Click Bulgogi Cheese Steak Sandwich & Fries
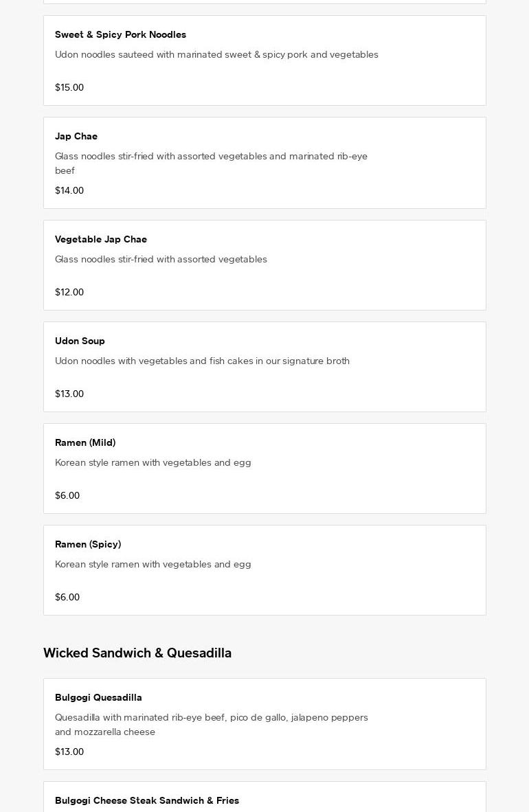529x812 pixels. [x=147, y=800]
